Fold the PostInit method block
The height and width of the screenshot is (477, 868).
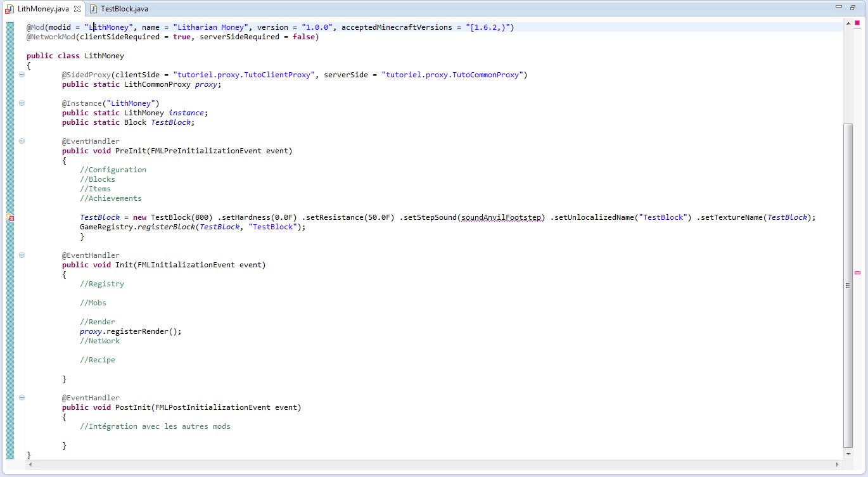click(22, 398)
